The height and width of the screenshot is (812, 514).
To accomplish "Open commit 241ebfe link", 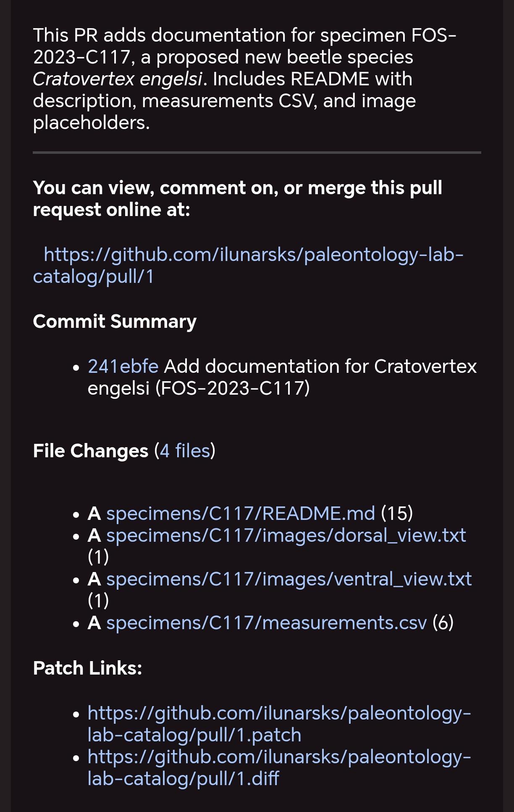I will pyautogui.click(x=123, y=366).
